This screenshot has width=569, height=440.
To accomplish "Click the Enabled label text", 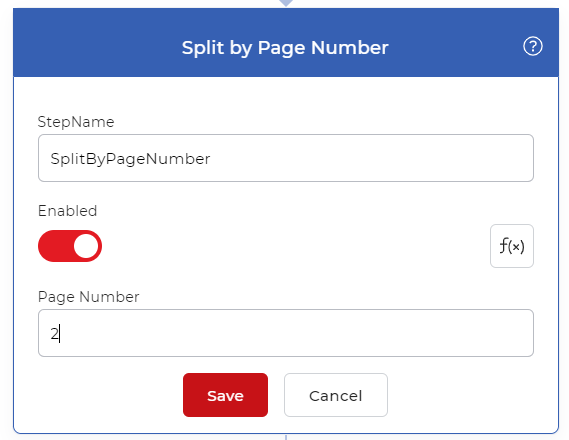I will click(x=67, y=211).
